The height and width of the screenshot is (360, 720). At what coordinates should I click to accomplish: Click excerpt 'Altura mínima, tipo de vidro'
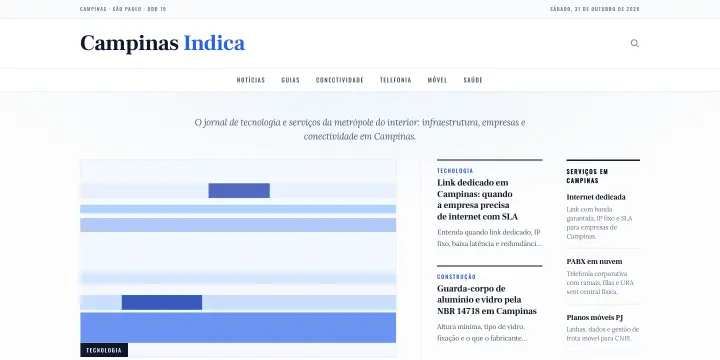pos(482,332)
